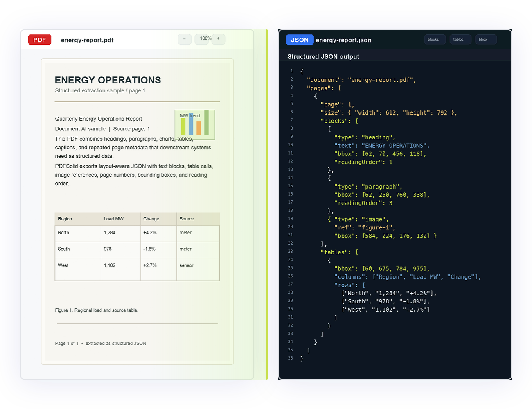Click the 1,284 load value cell
The width and height of the screenshot is (532, 409).
coord(121,233)
